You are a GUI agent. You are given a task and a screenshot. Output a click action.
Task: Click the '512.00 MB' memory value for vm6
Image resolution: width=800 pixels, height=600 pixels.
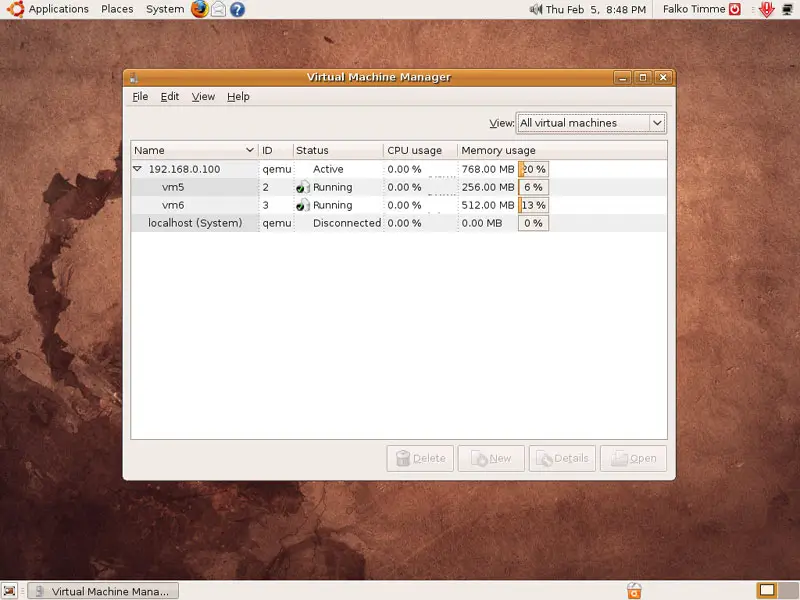(x=488, y=205)
